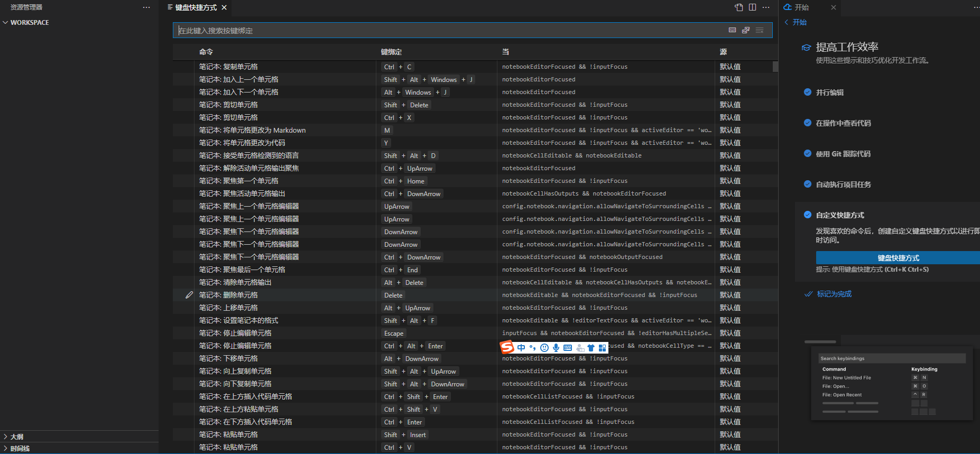Split the editor to the right
This screenshot has width=980, height=454.
point(752,7)
